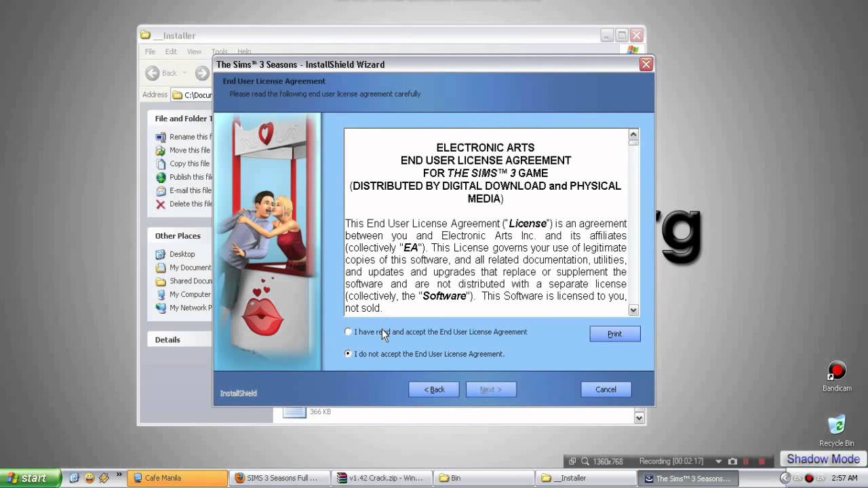
Task: Click 'Publish this file' globe icon
Action: tap(161, 178)
